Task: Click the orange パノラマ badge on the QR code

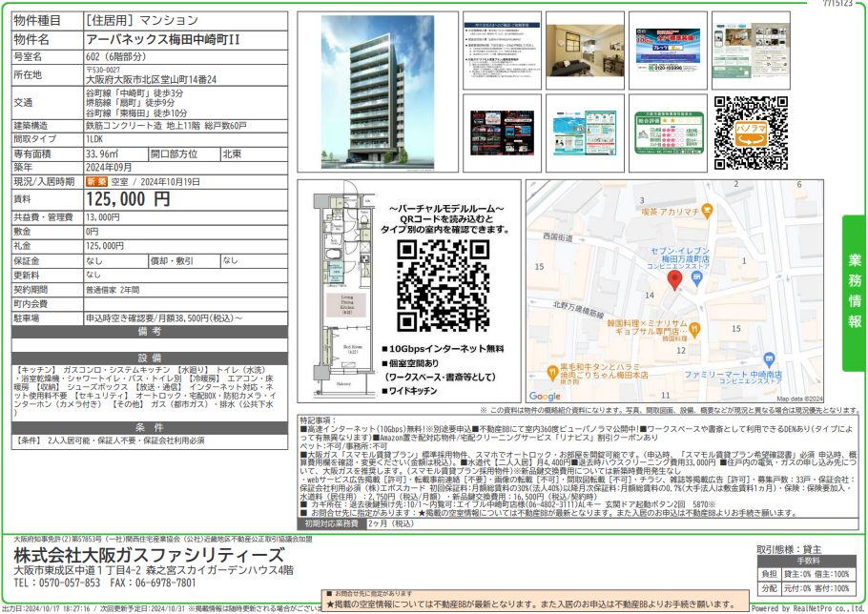Action: 751,133
